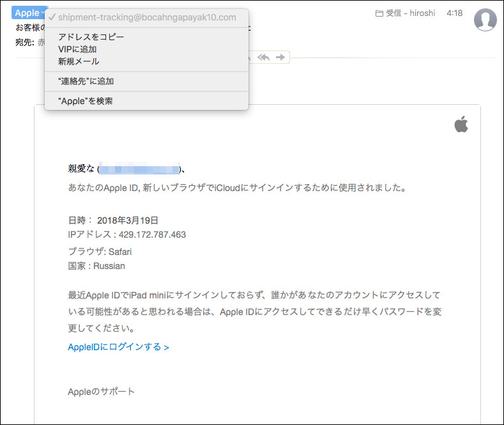Click the sender avatar silhouette icon
504x425 pixels.
485,20
